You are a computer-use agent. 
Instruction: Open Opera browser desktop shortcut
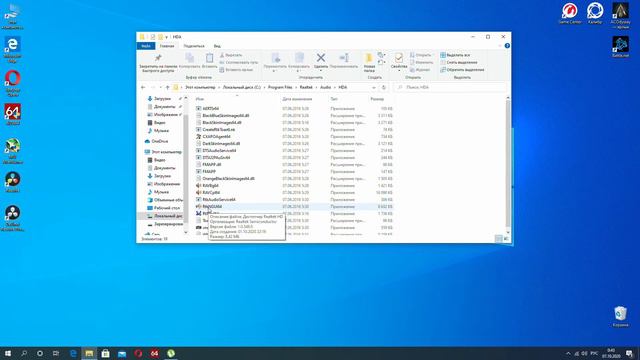coord(13,83)
